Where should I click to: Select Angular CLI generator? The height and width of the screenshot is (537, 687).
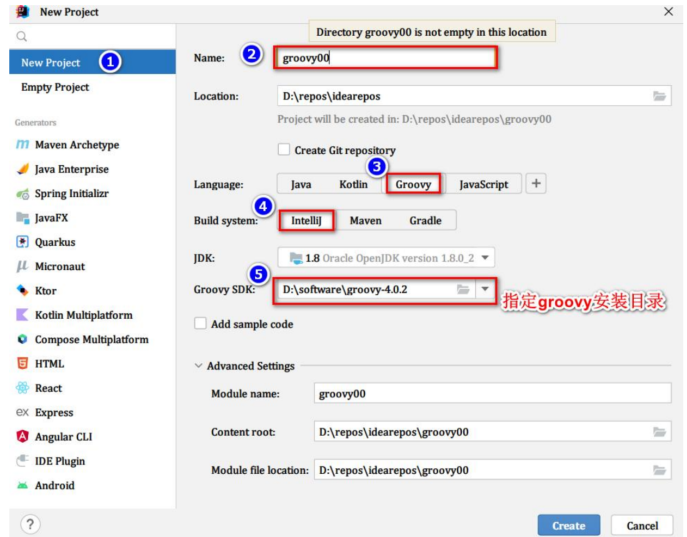click(54, 437)
